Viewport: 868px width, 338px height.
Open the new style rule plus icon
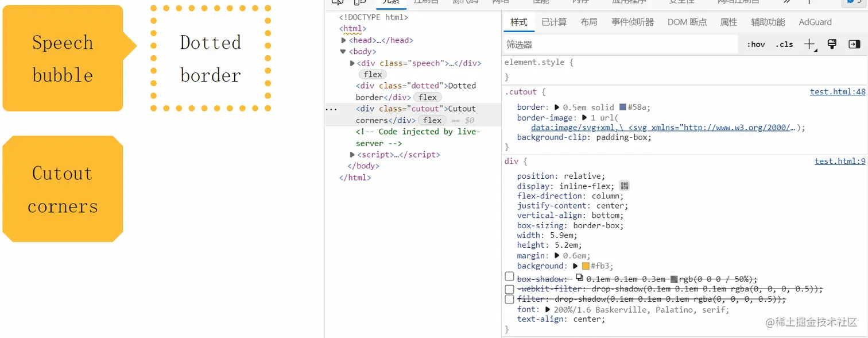click(809, 44)
